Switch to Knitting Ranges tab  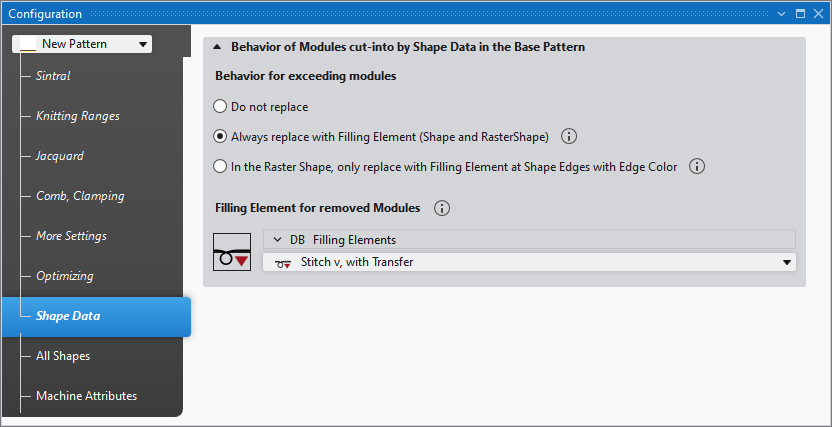[77, 116]
